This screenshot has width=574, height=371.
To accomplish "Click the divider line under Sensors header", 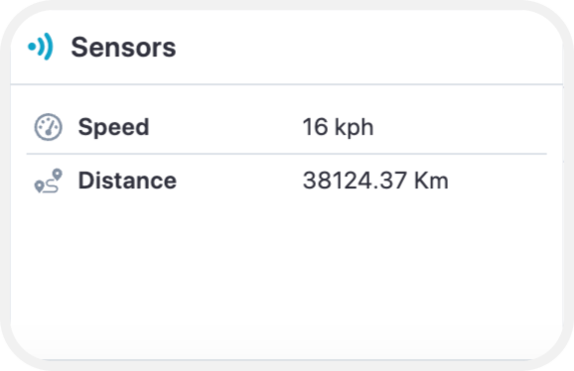I will tap(287, 84).
